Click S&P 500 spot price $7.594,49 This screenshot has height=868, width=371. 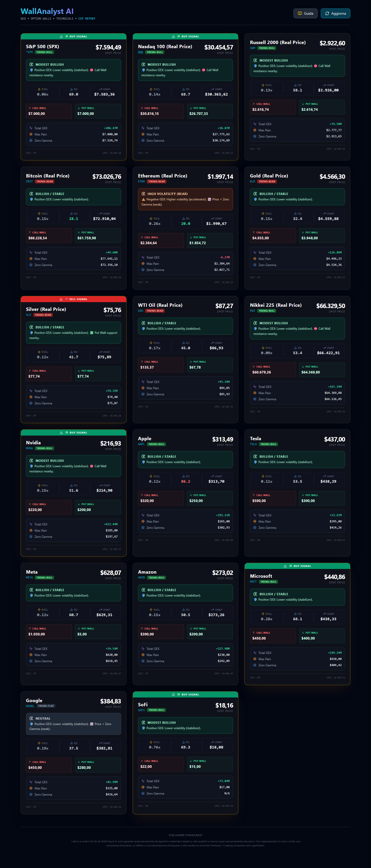click(x=108, y=47)
